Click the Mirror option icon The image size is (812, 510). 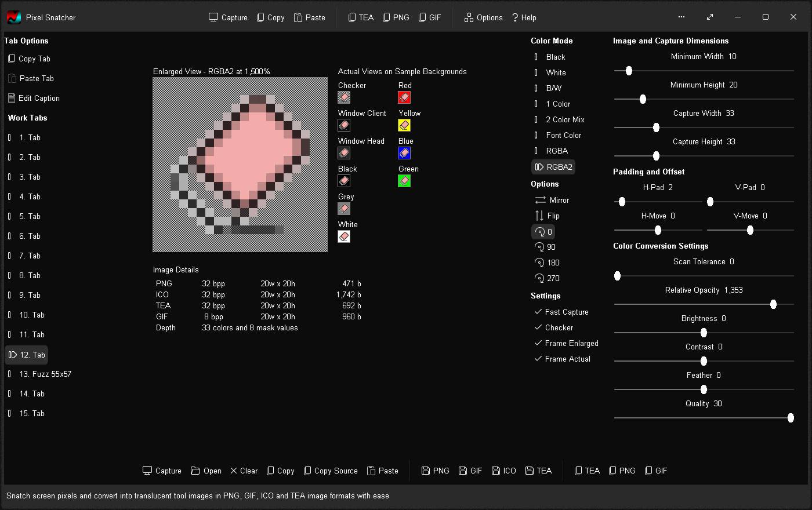(540, 200)
